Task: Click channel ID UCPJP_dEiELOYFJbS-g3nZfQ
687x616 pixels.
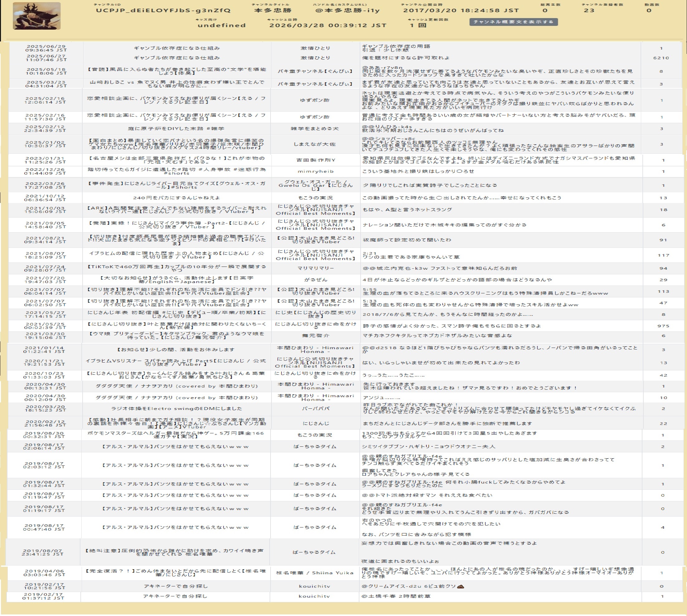Action: [x=163, y=11]
